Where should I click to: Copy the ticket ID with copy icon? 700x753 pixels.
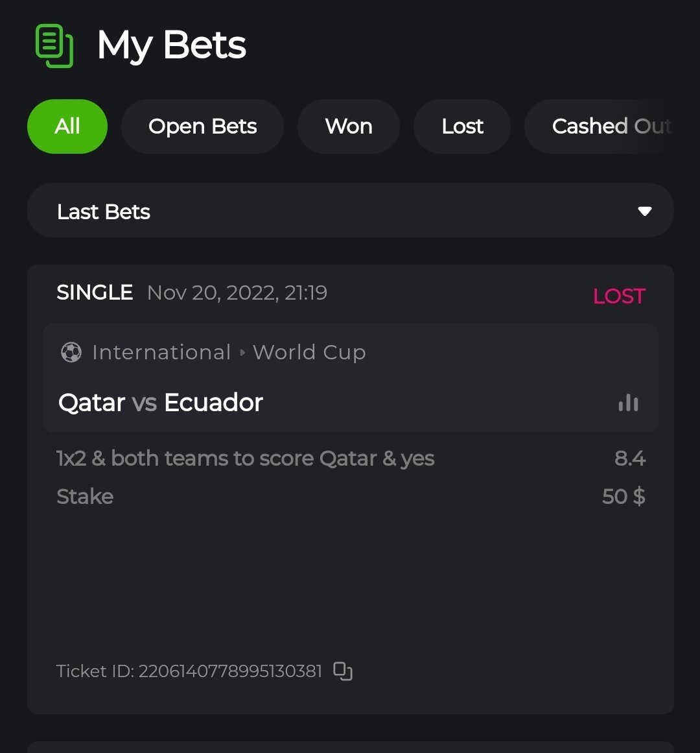[x=343, y=671]
